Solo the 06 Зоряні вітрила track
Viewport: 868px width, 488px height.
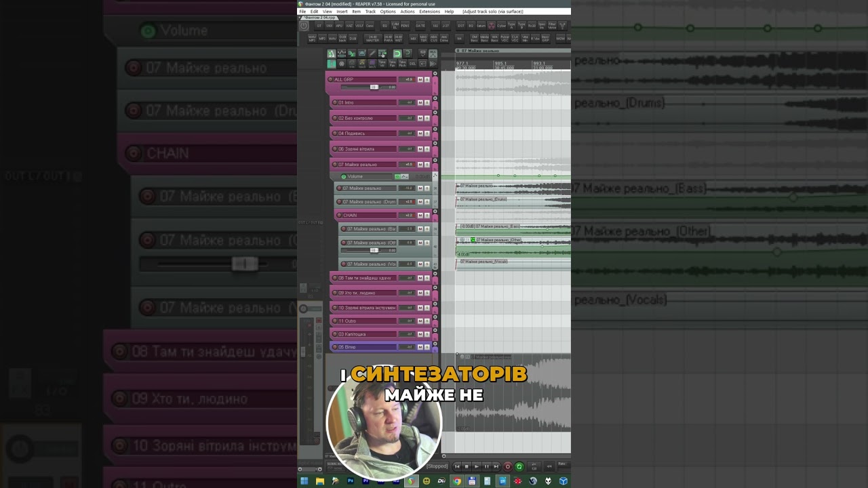point(427,149)
